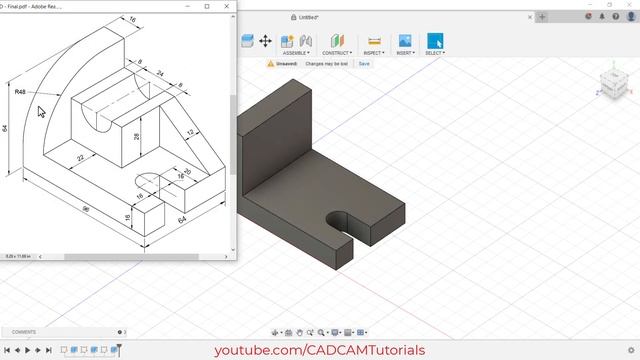This screenshot has height=360, width=640.
Task: Click the Unsaved warning triangle icon
Action: tap(270, 64)
